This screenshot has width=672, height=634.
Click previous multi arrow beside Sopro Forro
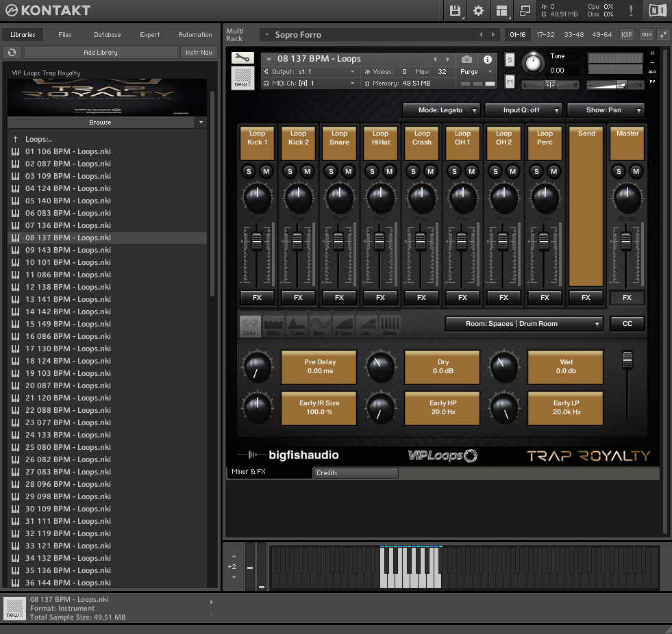(x=481, y=35)
